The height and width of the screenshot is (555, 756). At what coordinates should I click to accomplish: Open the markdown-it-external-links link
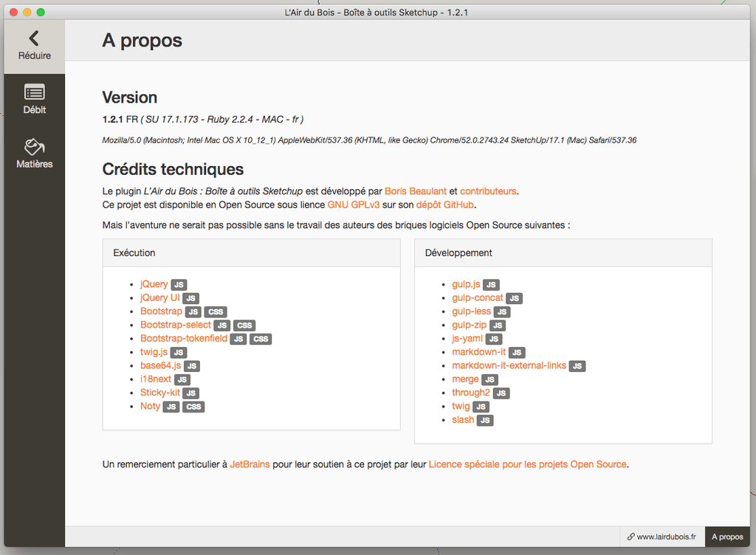tap(509, 365)
